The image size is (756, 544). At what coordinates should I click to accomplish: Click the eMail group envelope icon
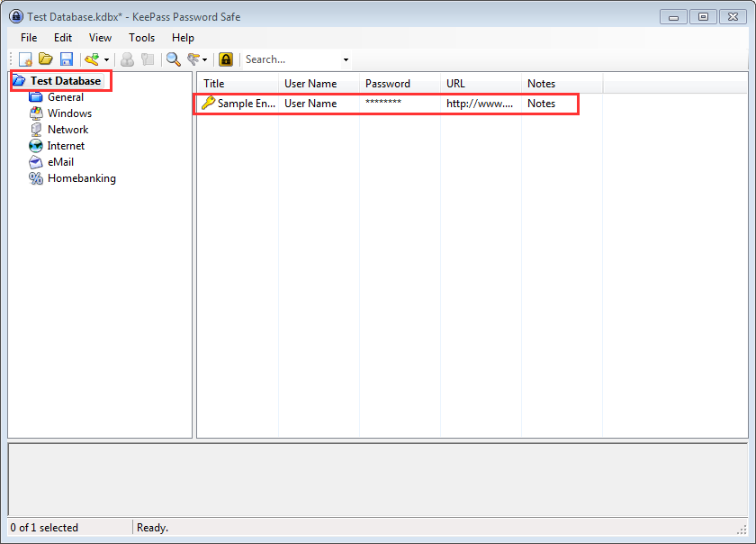[36, 162]
